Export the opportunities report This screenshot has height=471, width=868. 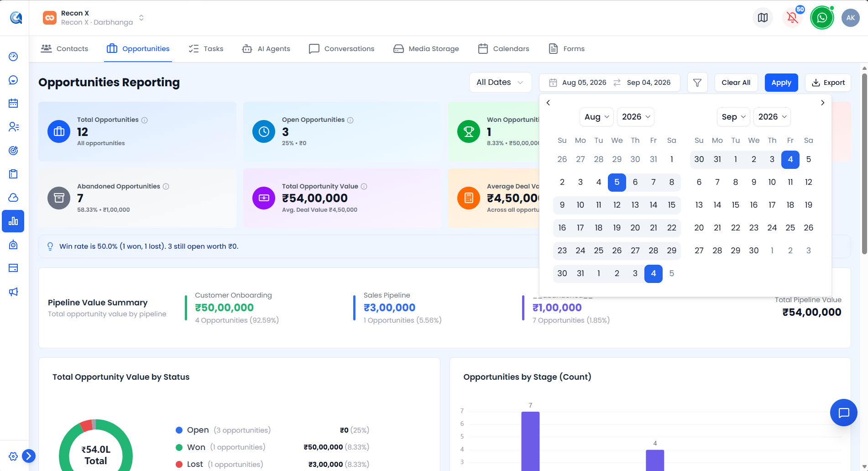pyautogui.click(x=828, y=83)
